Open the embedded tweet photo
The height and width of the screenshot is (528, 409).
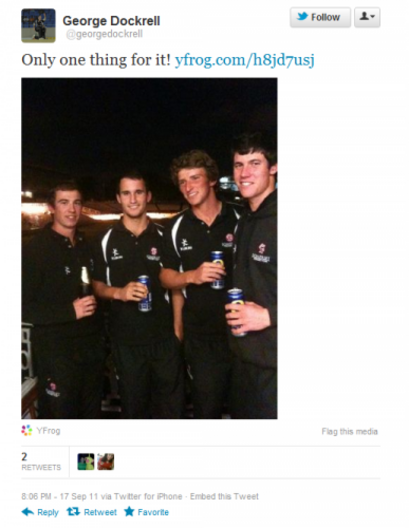click(x=149, y=248)
